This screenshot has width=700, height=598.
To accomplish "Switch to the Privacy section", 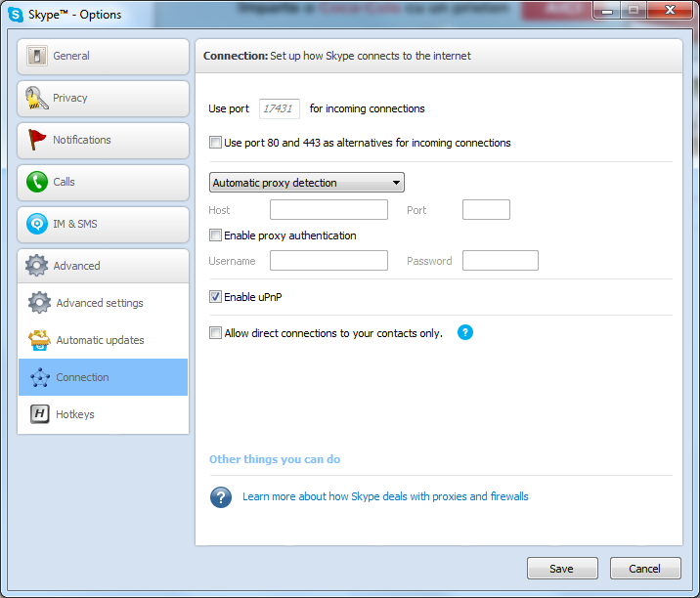I will [x=103, y=98].
